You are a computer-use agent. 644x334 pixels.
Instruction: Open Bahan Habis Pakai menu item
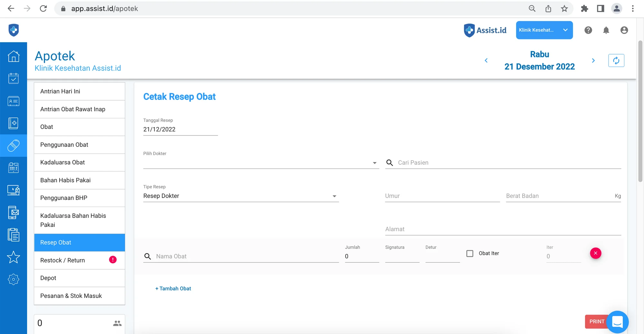click(x=80, y=180)
